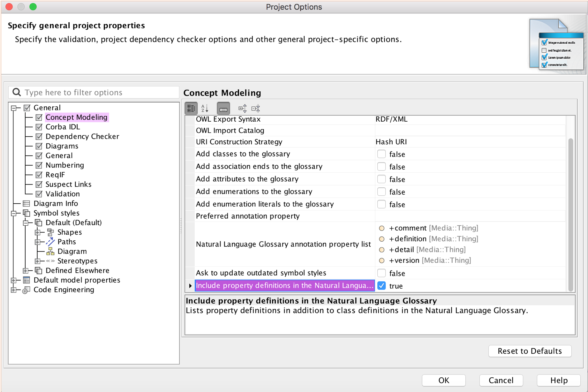Click the alphabetical A-Z sort icon
This screenshot has width=588, height=392.
[205, 109]
